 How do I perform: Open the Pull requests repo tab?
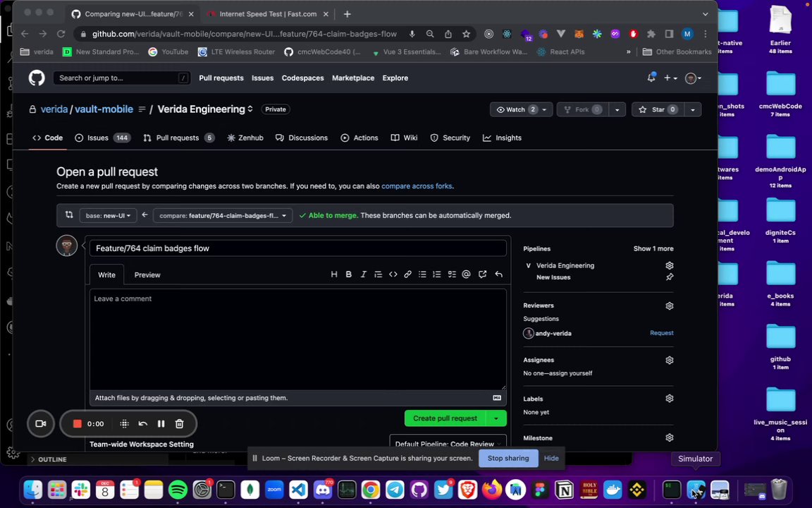tap(178, 138)
